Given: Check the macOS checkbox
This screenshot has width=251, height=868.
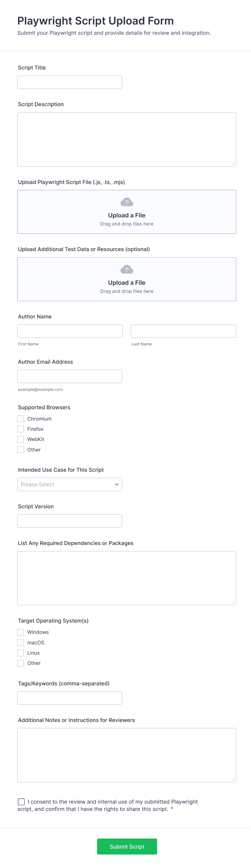Looking at the screenshot, I should pos(21,643).
